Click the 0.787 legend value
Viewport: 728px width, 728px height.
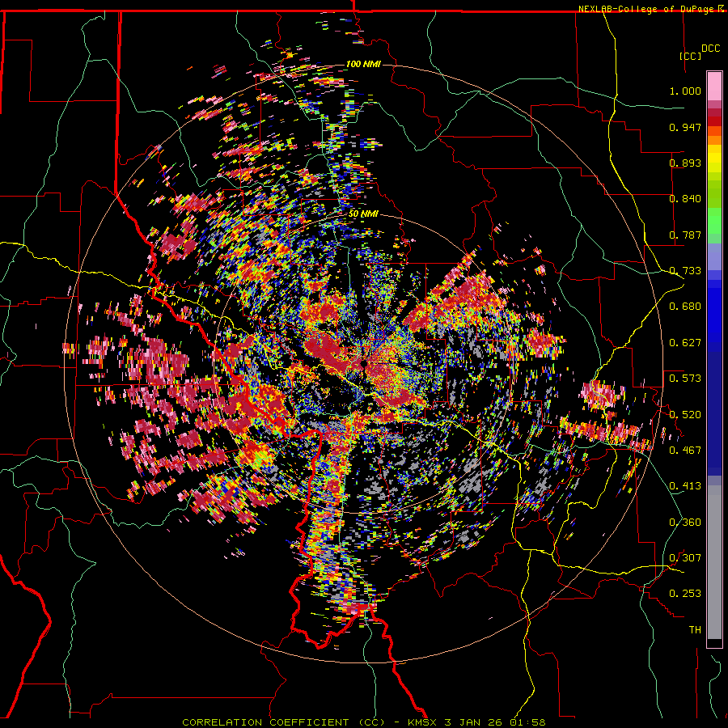[x=685, y=235]
